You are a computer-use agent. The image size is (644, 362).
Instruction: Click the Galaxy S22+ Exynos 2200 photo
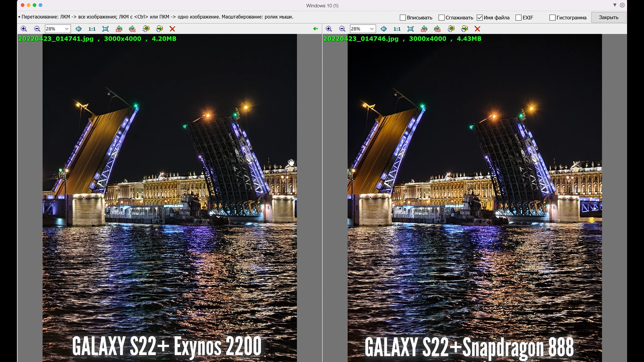click(169, 198)
